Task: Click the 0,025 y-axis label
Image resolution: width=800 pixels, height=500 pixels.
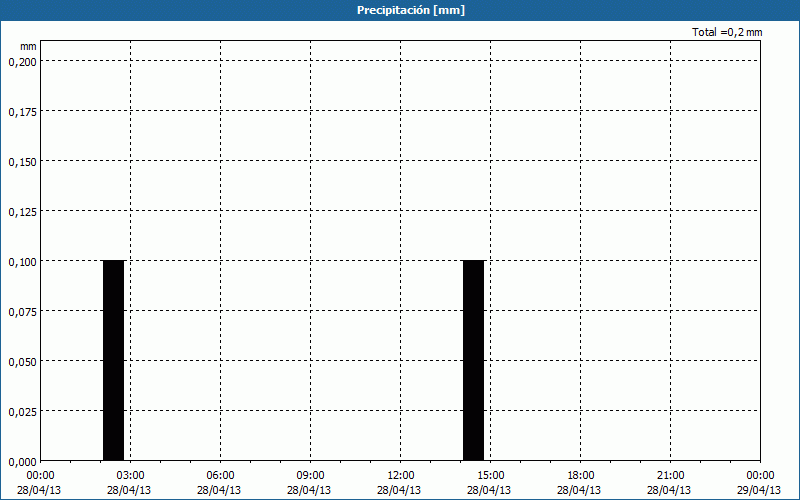Action: tap(22, 412)
